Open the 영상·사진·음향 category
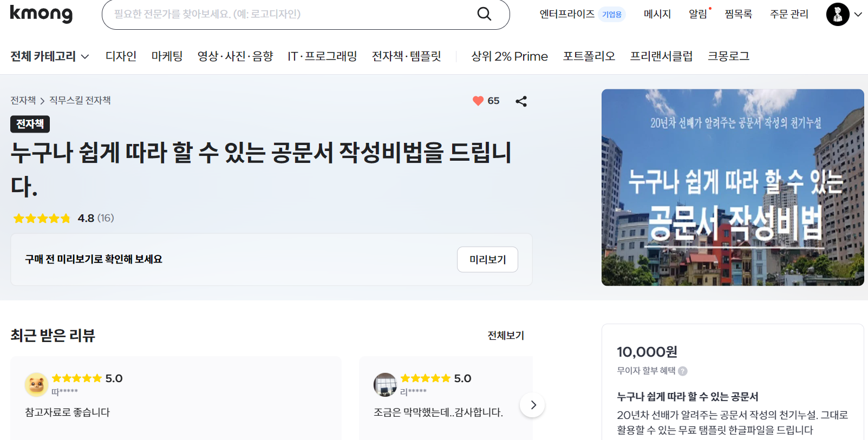The height and width of the screenshot is (440, 868). pos(235,56)
